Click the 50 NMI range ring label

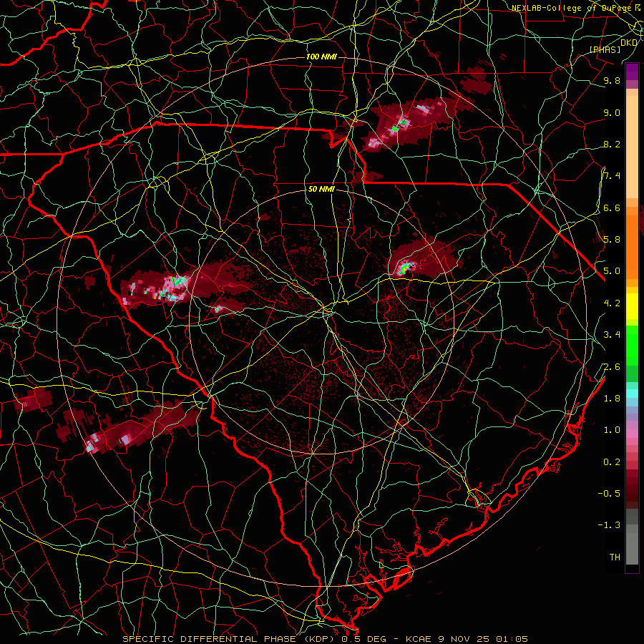click(321, 189)
